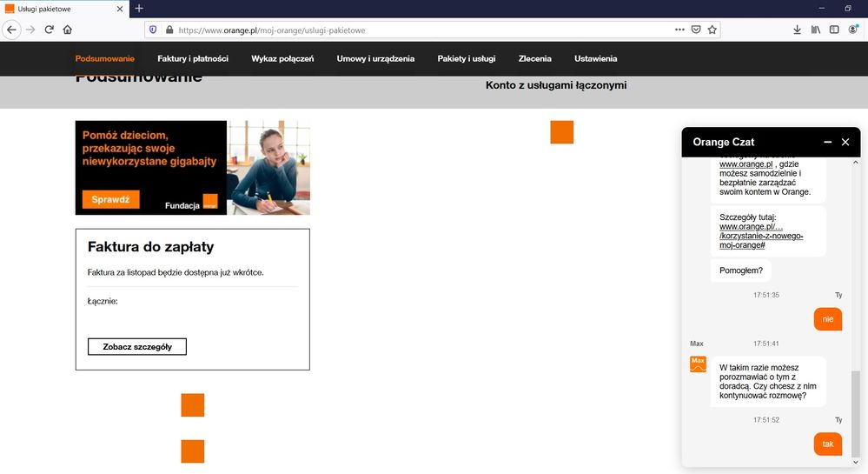Screen dimensions: 868x474
Task: Click the chat scrollbar down arrow
Action: [x=856, y=462]
